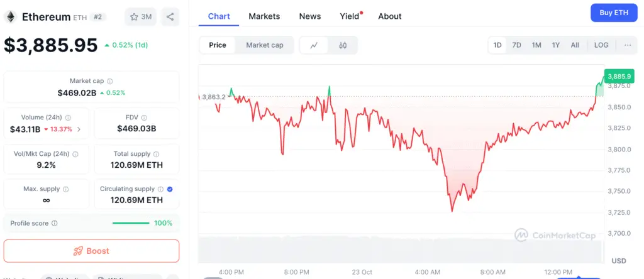This screenshot has height=279, width=644.
Task: Expand the Volume (24h) details arrow
Action: [x=79, y=129]
